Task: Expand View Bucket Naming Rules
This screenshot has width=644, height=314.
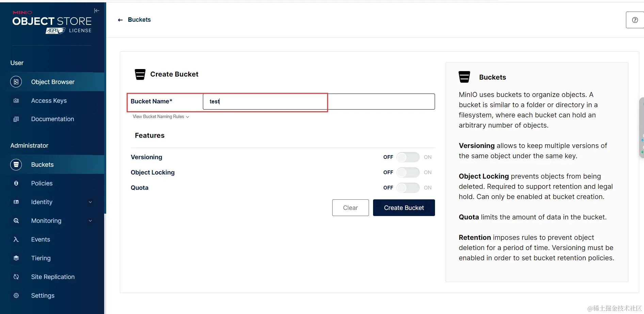Action: pos(161,117)
